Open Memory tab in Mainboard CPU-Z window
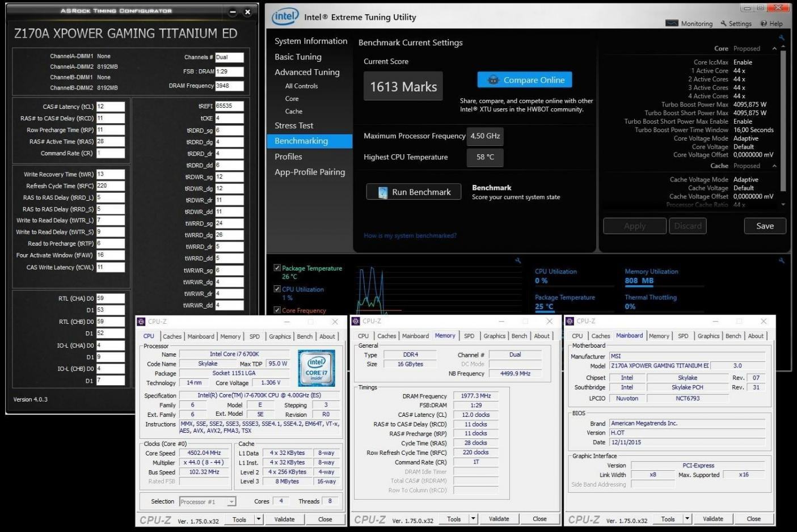This screenshot has height=532, width=797. point(659,336)
